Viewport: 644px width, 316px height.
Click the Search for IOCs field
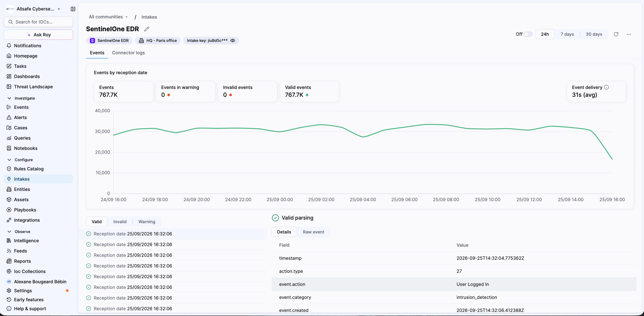click(38, 22)
